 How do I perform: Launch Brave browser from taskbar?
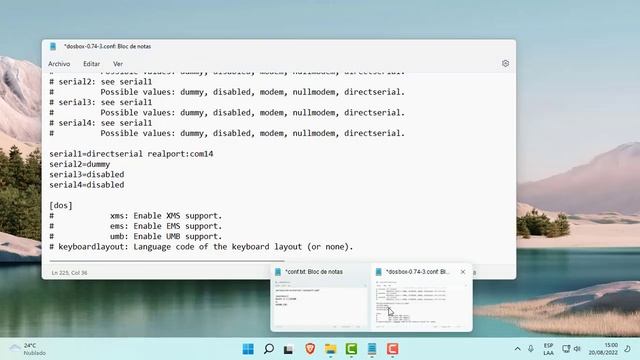(310, 349)
